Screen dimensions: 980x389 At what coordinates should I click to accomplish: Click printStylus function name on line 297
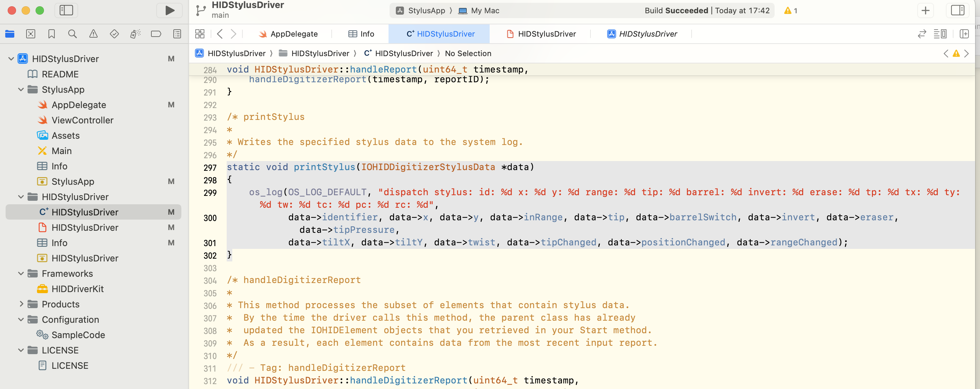(324, 167)
